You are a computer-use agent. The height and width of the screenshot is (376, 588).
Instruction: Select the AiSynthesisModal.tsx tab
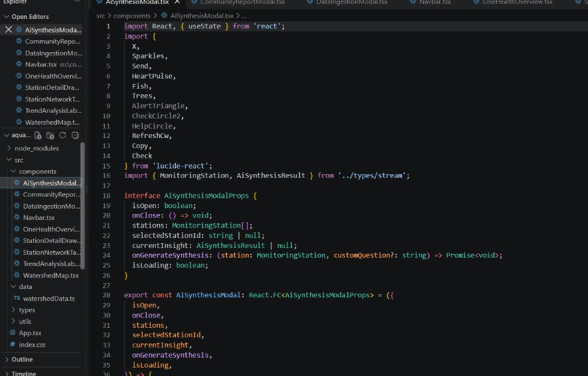[x=136, y=2]
